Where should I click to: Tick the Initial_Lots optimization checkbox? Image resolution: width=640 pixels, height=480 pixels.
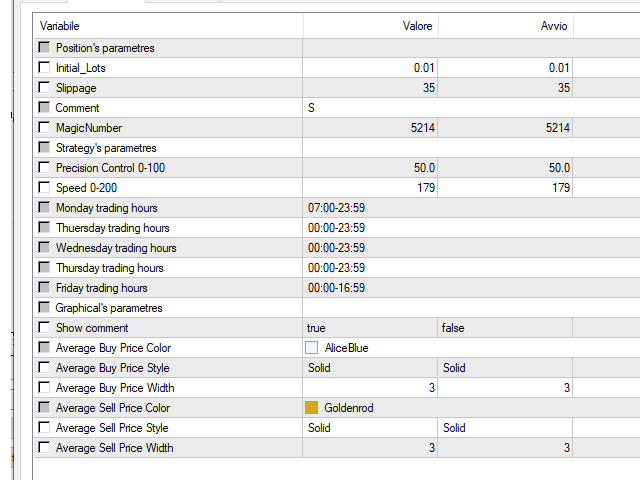[x=43, y=68]
